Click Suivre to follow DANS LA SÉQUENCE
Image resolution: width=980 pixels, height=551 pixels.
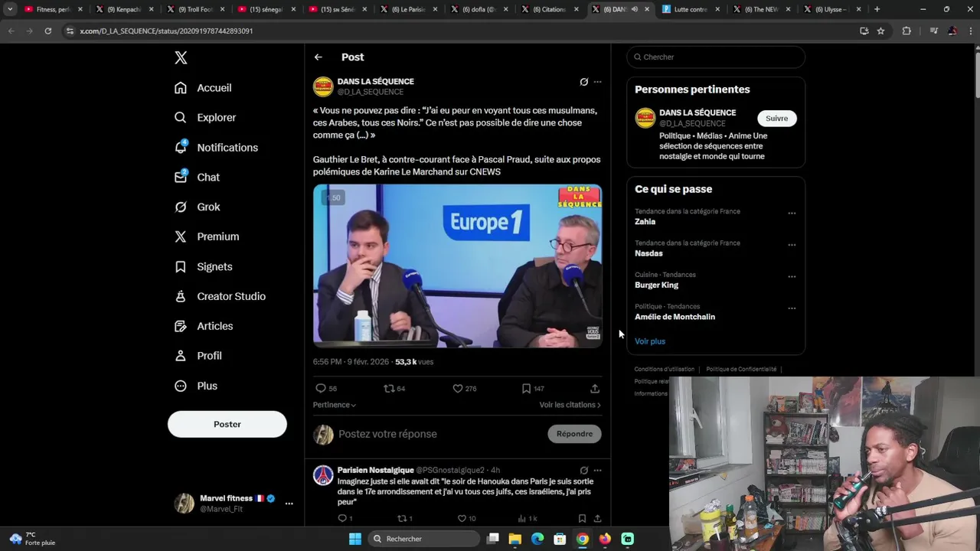click(x=776, y=119)
